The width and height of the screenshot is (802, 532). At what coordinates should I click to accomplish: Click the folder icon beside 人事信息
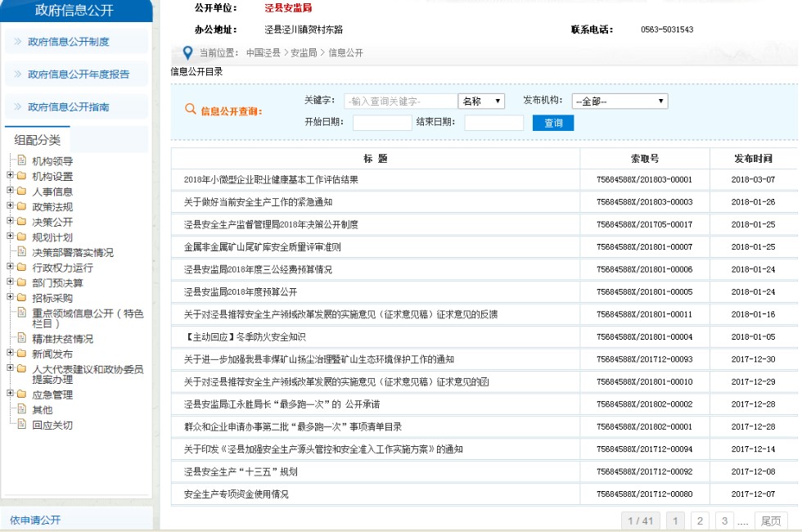click(21, 192)
